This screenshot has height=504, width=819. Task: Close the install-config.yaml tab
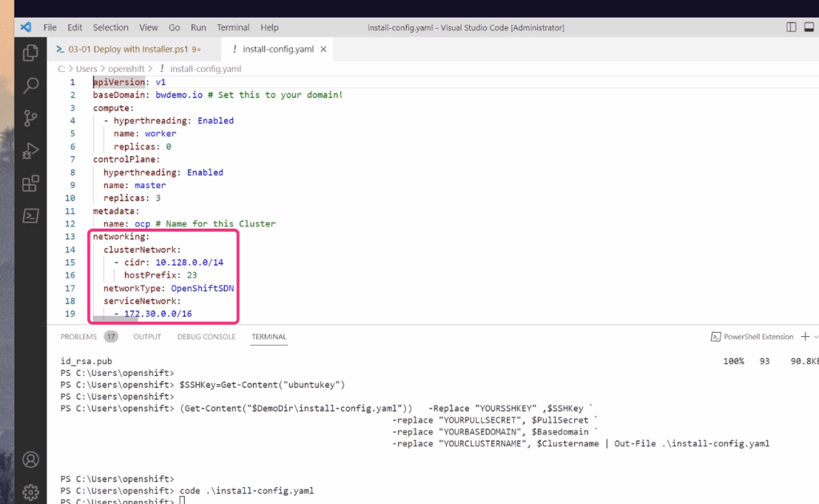click(x=323, y=49)
